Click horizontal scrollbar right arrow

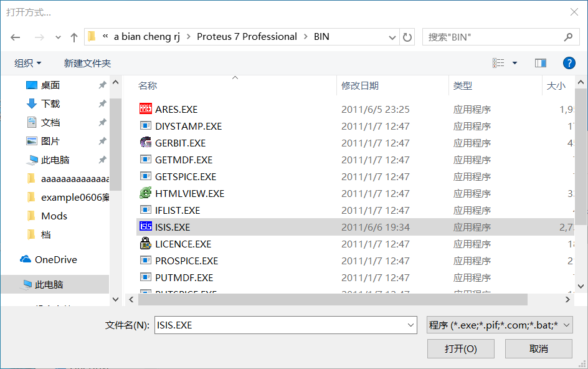(567, 300)
